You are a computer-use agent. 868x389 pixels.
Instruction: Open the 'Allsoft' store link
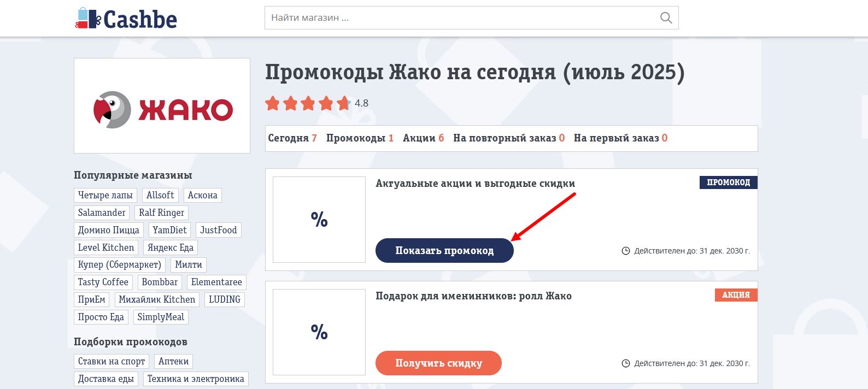160,195
